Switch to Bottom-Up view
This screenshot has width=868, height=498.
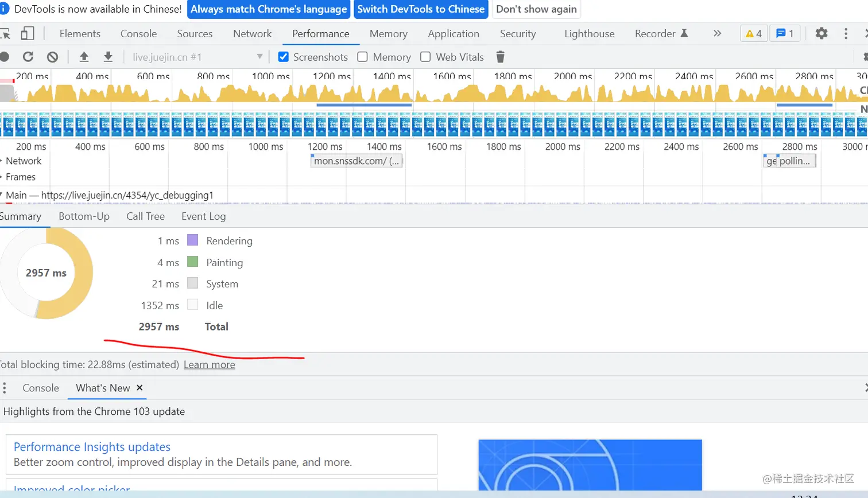[x=84, y=216]
